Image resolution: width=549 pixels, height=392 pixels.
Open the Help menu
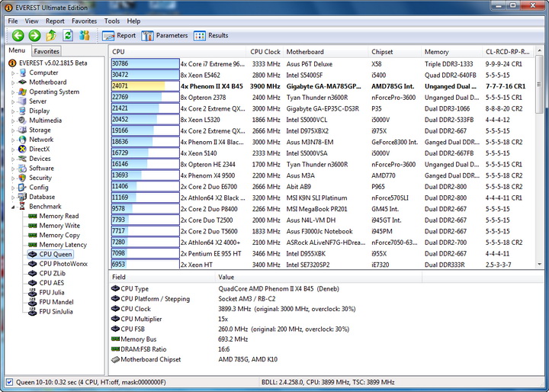(x=133, y=21)
